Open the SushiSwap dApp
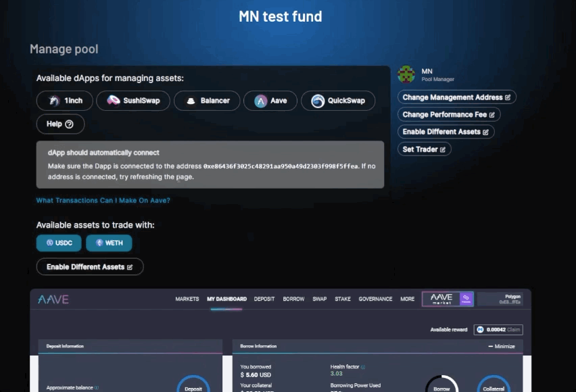 click(133, 101)
